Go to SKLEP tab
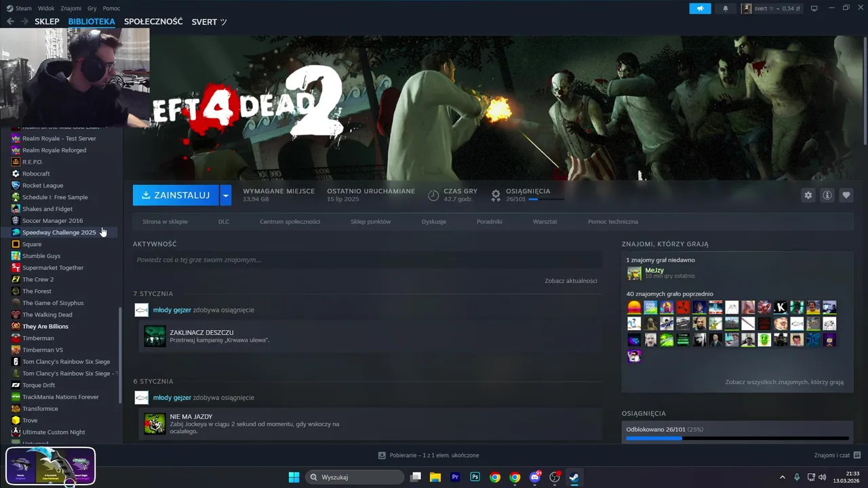The image size is (868, 488). click(x=47, y=22)
